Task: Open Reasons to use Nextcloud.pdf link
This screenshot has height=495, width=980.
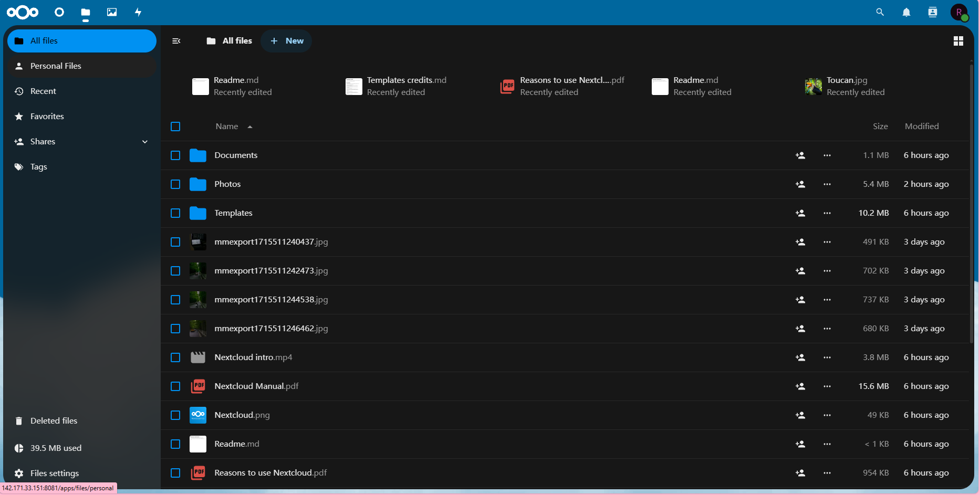Action: pyautogui.click(x=270, y=473)
